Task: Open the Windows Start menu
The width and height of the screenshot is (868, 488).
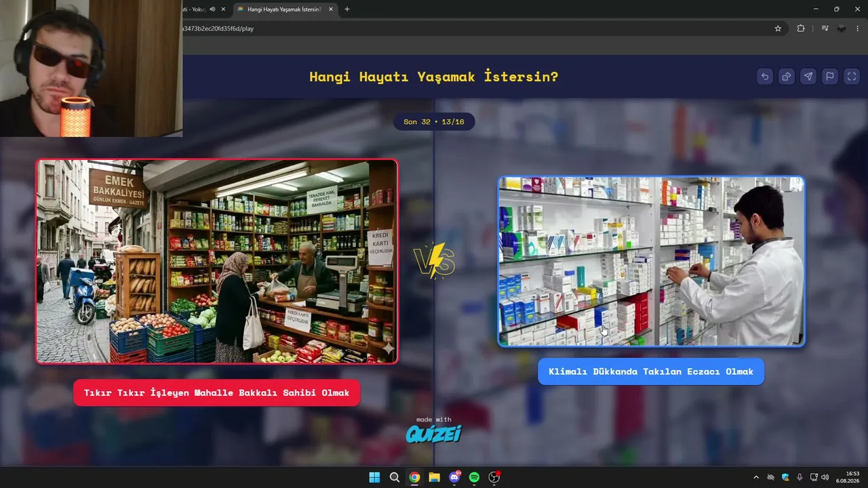Action: [374, 477]
